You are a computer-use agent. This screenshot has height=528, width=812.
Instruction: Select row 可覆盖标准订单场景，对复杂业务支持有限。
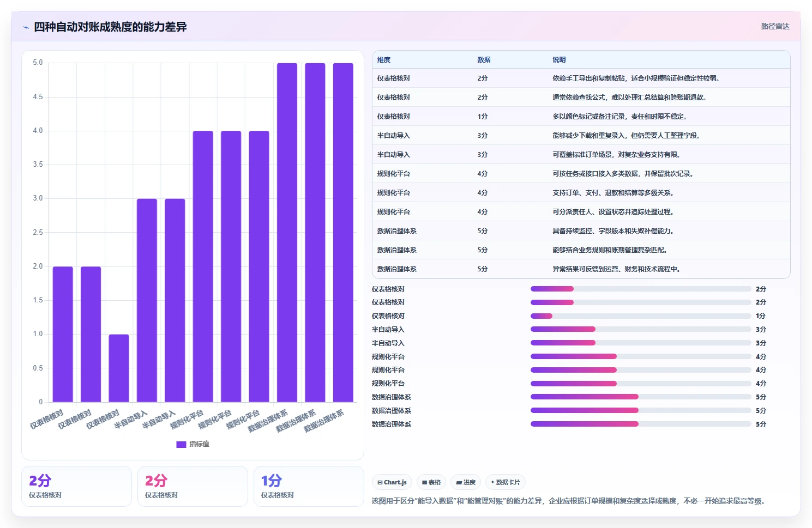pos(581,155)
